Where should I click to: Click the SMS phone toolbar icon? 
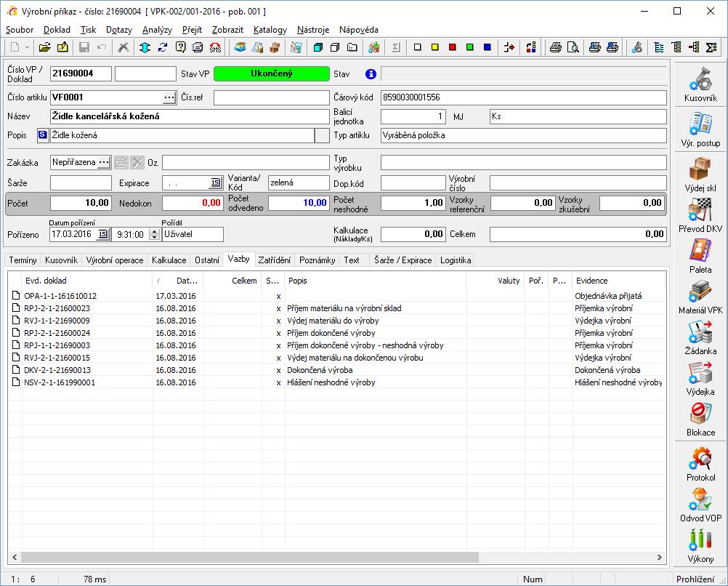click(x=216, y=47)
